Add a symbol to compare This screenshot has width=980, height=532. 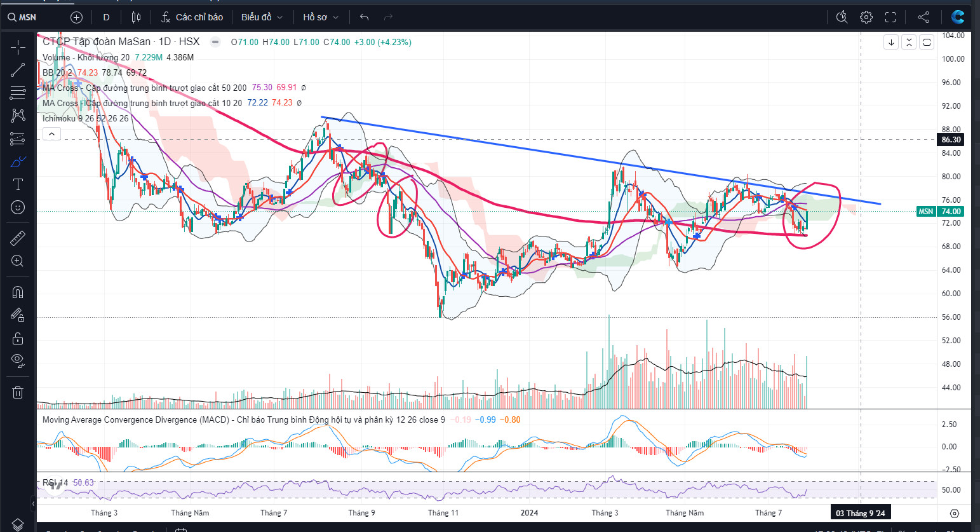click(x=76, y=17)
